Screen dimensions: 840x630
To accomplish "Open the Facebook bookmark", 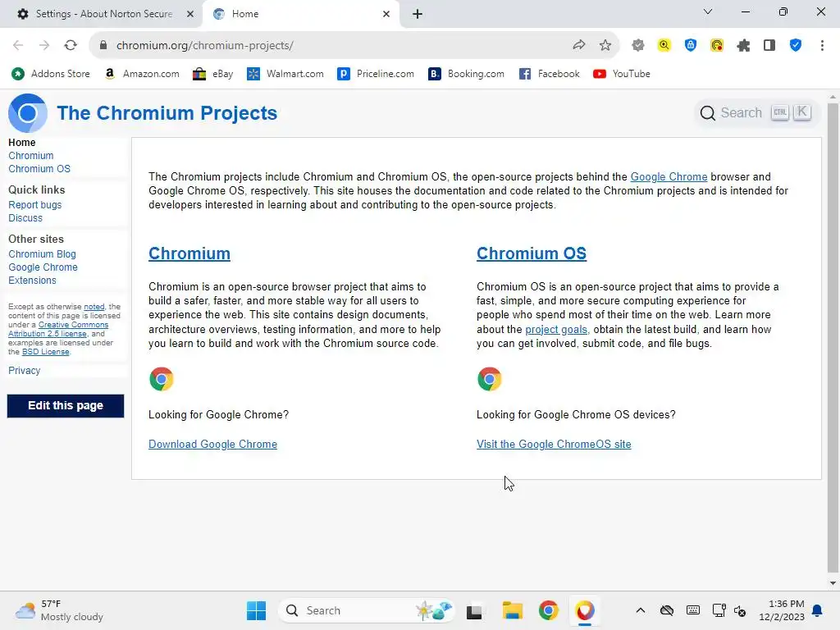I will click(549, 74).
